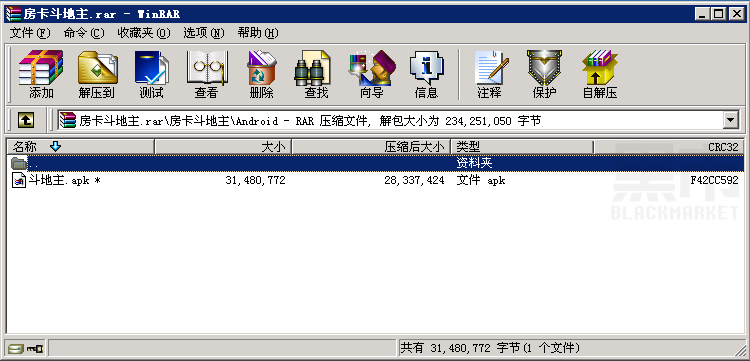Open the 注释 (Comment) tool

tap(489, 74)
